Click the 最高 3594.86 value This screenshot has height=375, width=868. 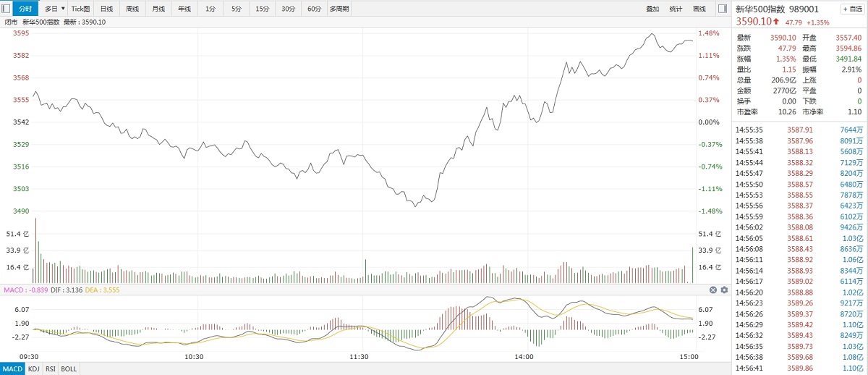point(848,48)
